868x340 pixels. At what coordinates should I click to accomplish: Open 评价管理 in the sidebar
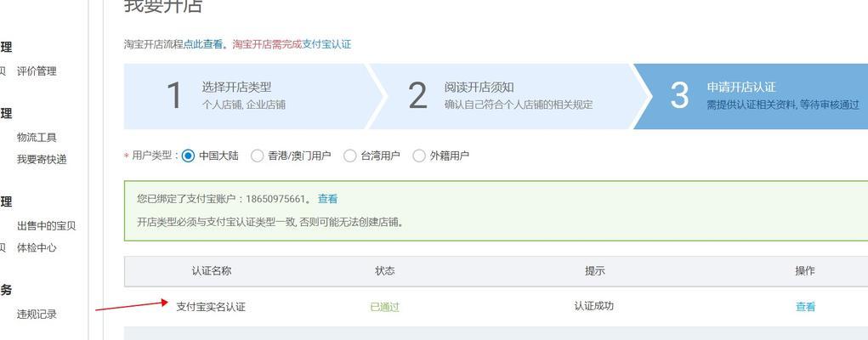pos(37,71)
